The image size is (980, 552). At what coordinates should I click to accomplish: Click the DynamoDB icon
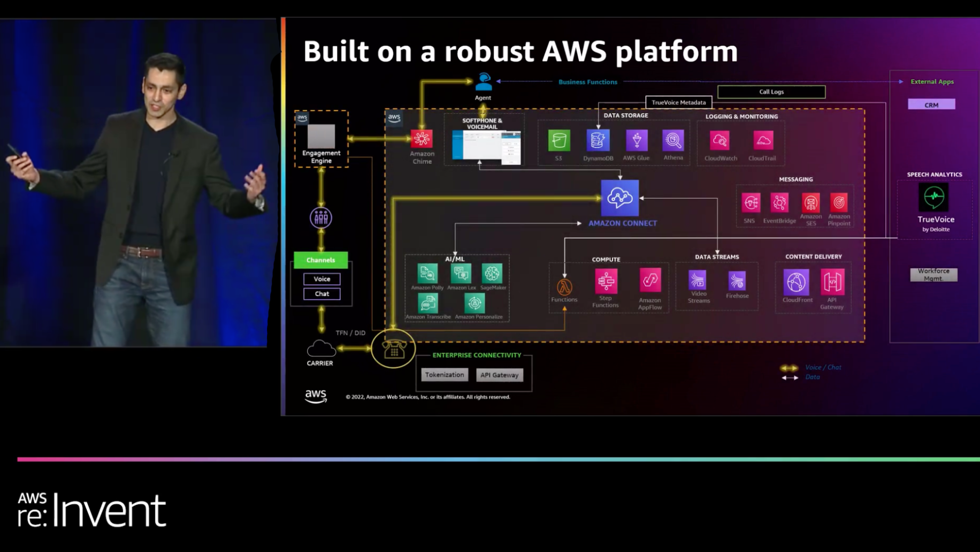598,140
